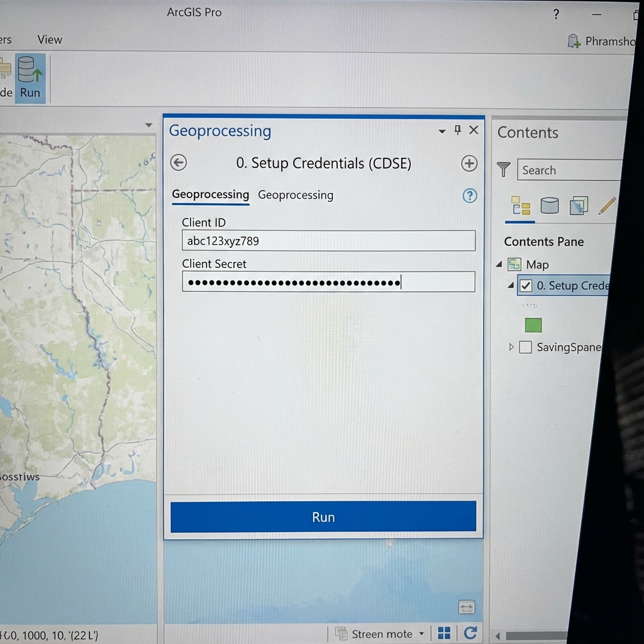Open the Geoprocessing pane options drop-down arrow
The height and width of the screenshot is (644, 644).
pyautogui.click(x=442, y=131)
